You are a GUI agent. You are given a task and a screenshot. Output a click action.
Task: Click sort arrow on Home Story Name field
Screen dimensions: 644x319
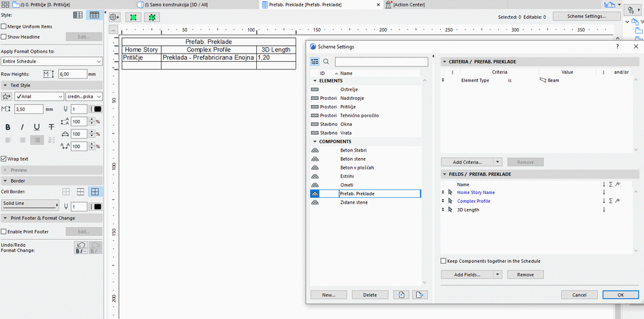(604, 192)
